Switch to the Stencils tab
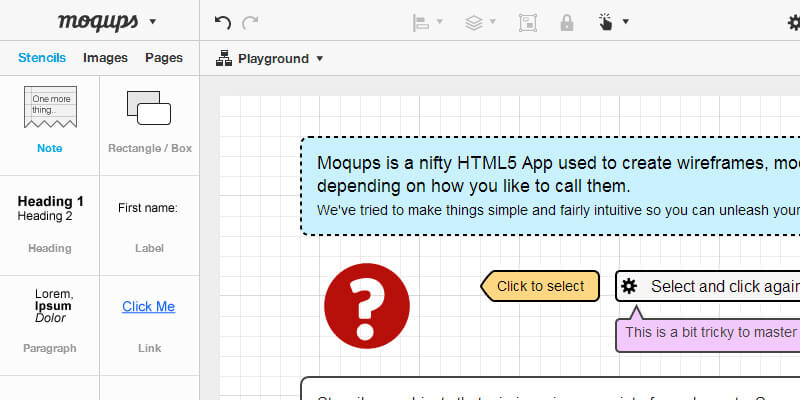The width and height of the screenshot is (800, 400). (42, 58)
